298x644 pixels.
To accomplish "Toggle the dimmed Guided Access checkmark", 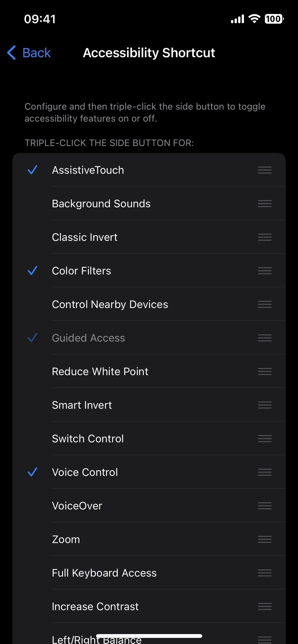I will (x=32, y=338).
